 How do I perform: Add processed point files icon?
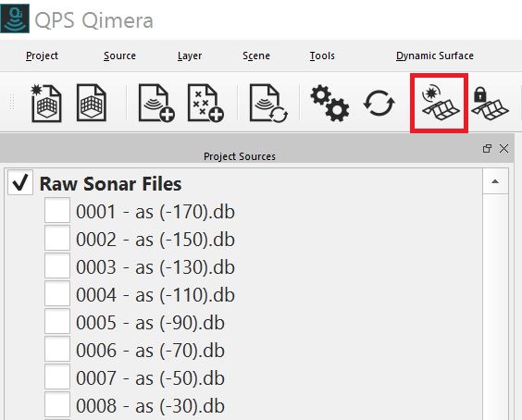pyautogui.click(x=205, y=103)
